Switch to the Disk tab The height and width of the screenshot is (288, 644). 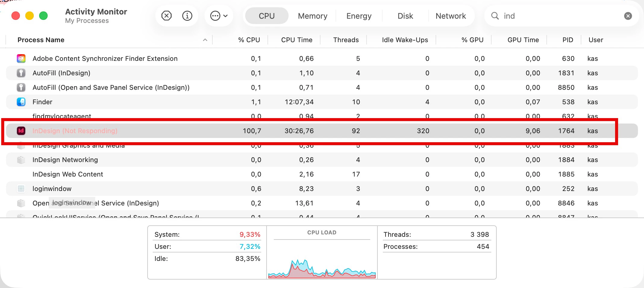point(405,16)
